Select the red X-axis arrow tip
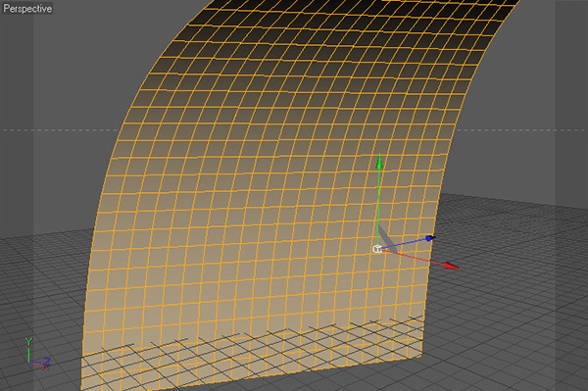Viewport: 588px width, 391px height. click(x=452, y=266)
